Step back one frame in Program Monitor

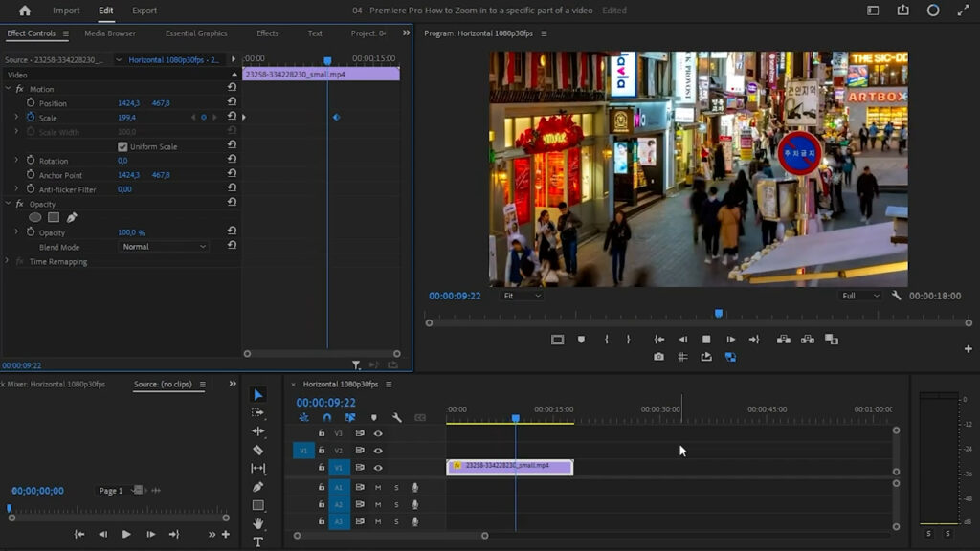682,340
